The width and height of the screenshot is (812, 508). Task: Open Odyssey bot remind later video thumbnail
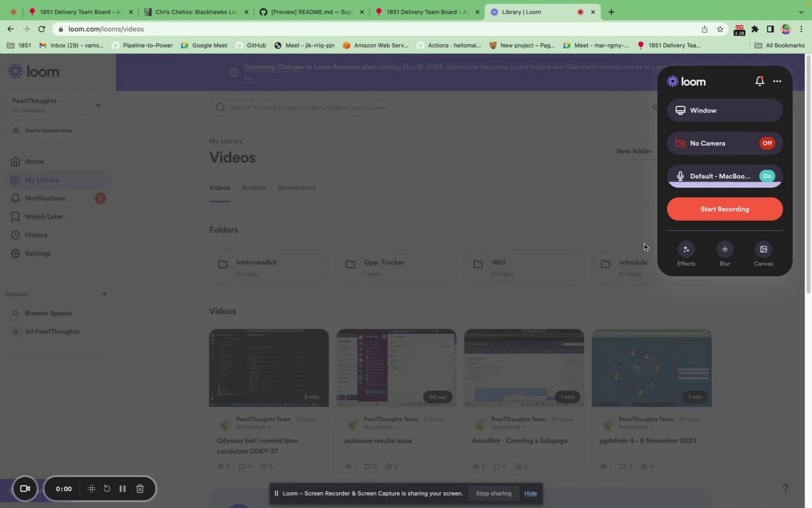pos(269,368)
